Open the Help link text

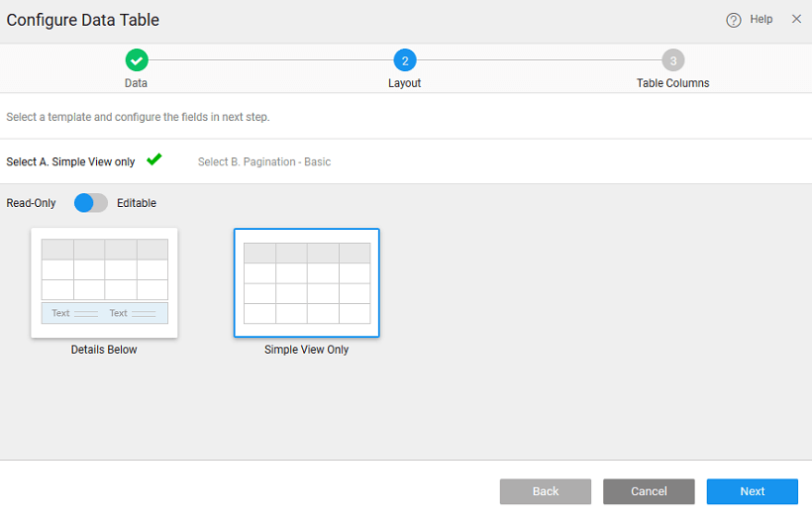[761, 20]
